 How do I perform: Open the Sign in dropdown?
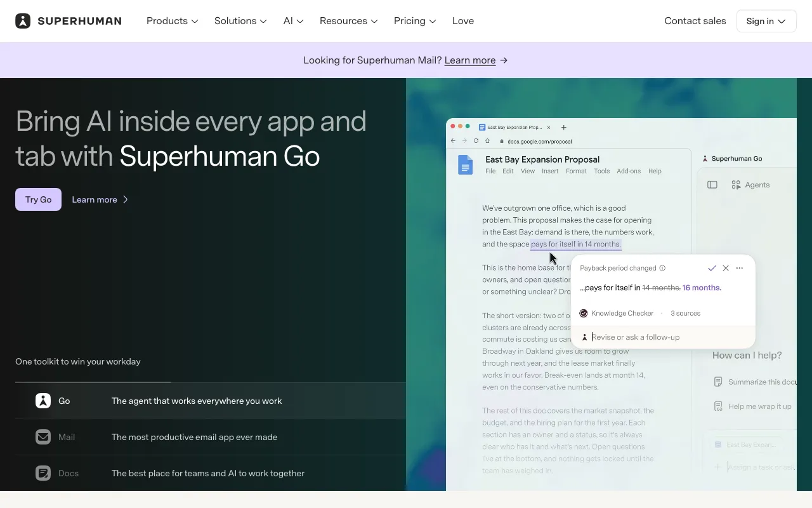click(766, 21)
